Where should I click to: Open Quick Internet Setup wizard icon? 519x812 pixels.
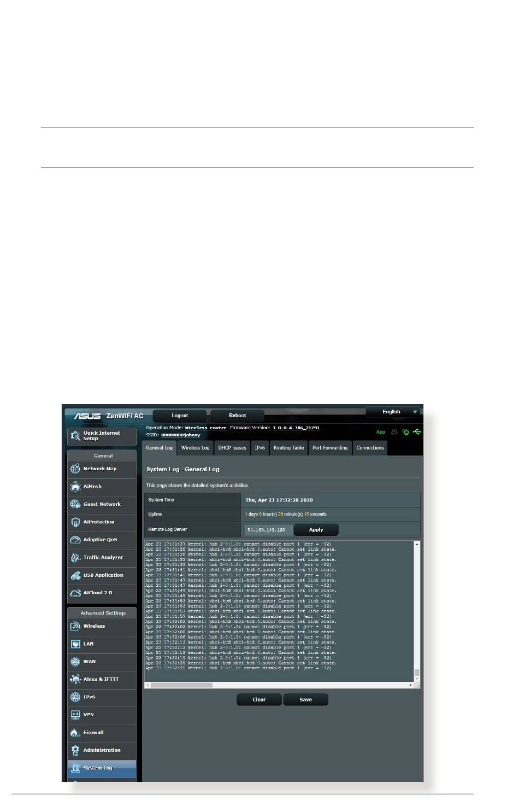pos(75,436)
